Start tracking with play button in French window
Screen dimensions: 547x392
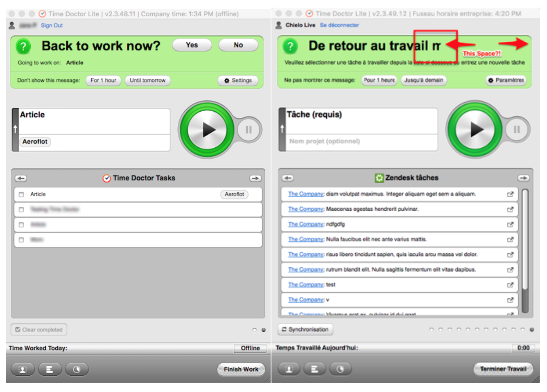pos(475,129)
